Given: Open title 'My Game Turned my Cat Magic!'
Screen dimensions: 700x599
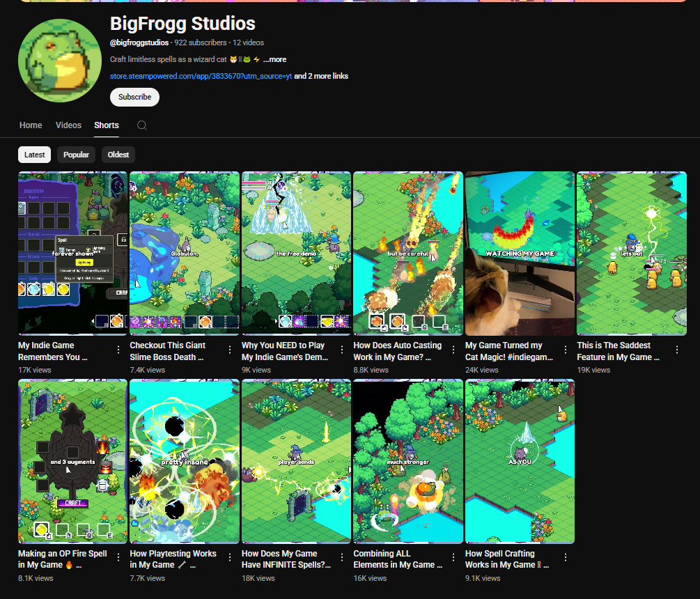Looking at the screenshot, I should [509, 351].
